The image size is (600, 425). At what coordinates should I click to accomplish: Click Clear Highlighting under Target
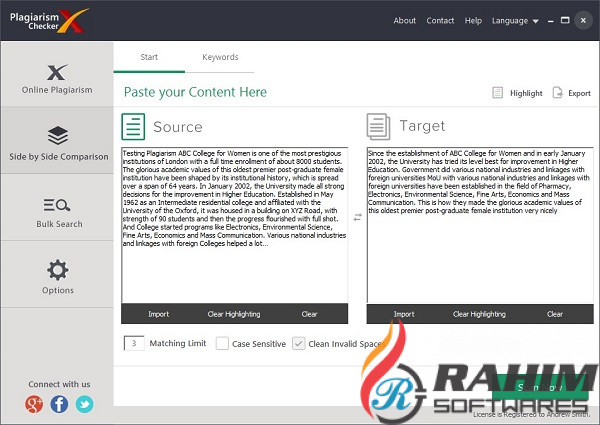point(479,314)
